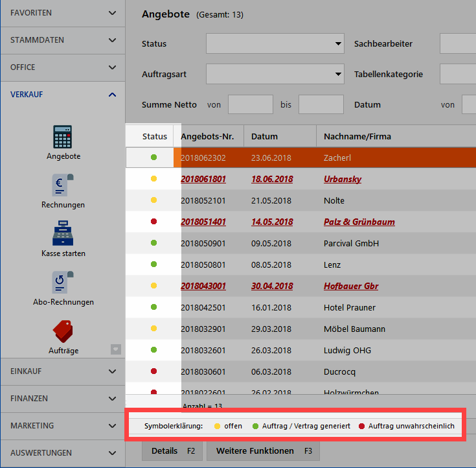Click the Summe Netto bis input field
Screen dimensions: 476x468
point(321,104)
